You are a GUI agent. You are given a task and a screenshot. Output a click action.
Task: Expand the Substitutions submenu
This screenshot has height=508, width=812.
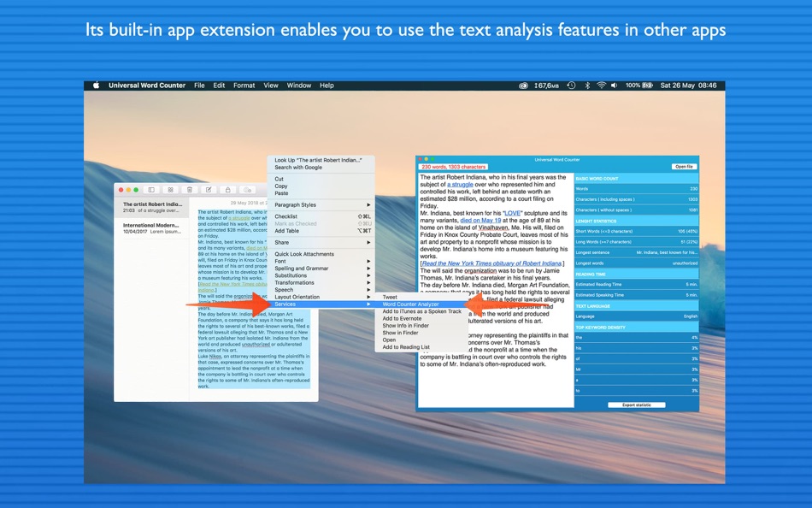[x=321, y=275]
